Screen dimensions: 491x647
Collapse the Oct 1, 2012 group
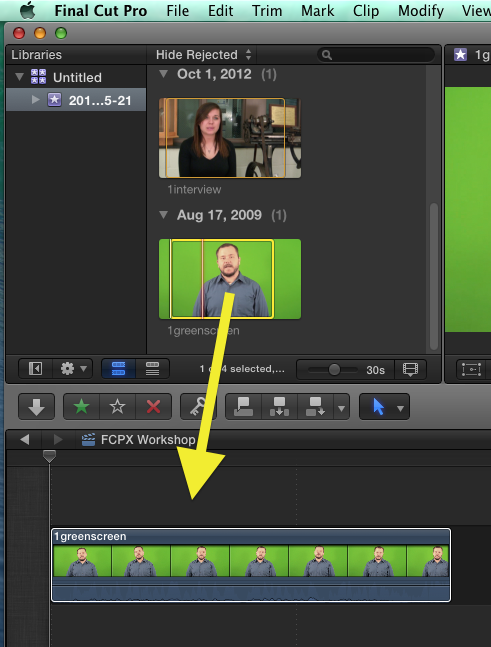(x=164, y=74)
